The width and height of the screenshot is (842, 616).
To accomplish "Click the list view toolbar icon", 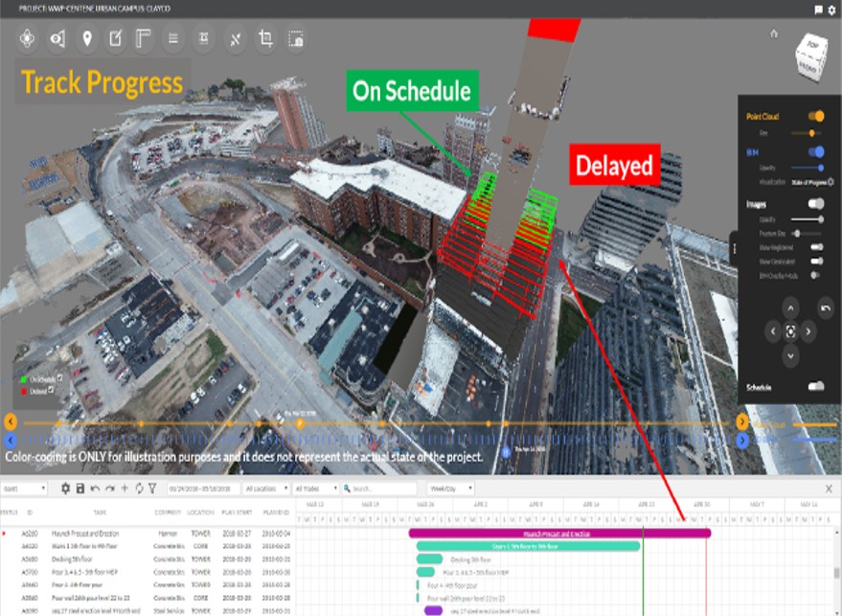I will (x=173, y=39).
